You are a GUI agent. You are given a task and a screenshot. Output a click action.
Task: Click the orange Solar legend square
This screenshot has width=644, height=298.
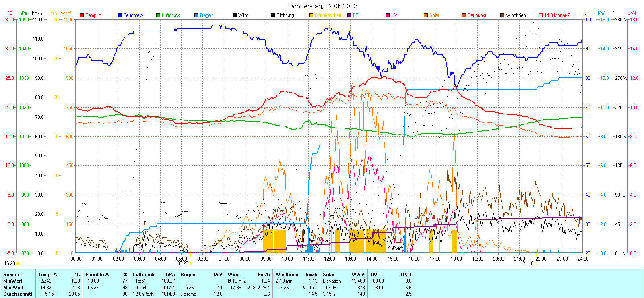pos(426,15)
